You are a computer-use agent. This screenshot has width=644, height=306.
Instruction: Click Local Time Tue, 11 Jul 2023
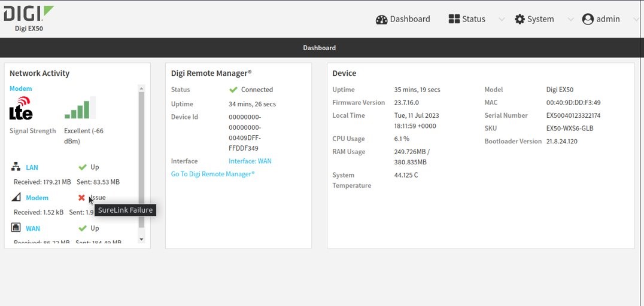pyautogui.click(x=417, y=121)
